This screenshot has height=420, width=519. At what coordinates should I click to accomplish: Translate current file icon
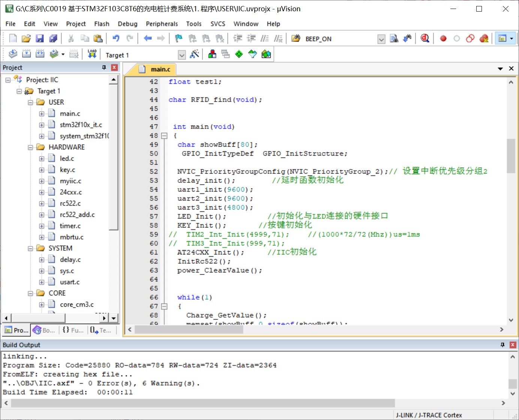[x=13, y=54]
